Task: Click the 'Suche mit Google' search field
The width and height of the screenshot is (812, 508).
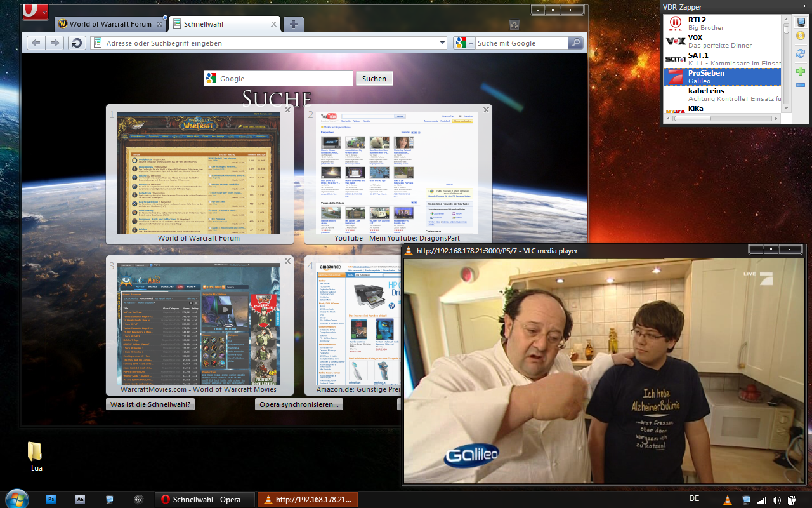Action: (521, 43)
